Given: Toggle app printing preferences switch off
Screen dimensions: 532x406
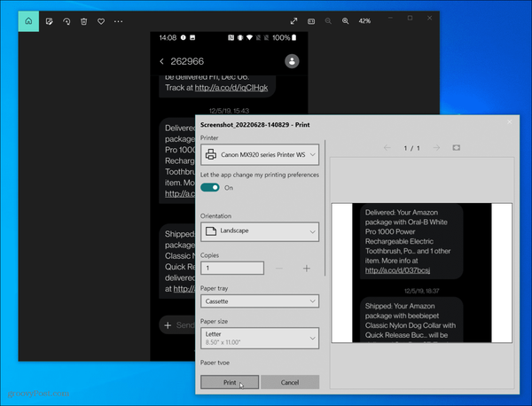Looking at the screenshot, I should click(210, 188).
